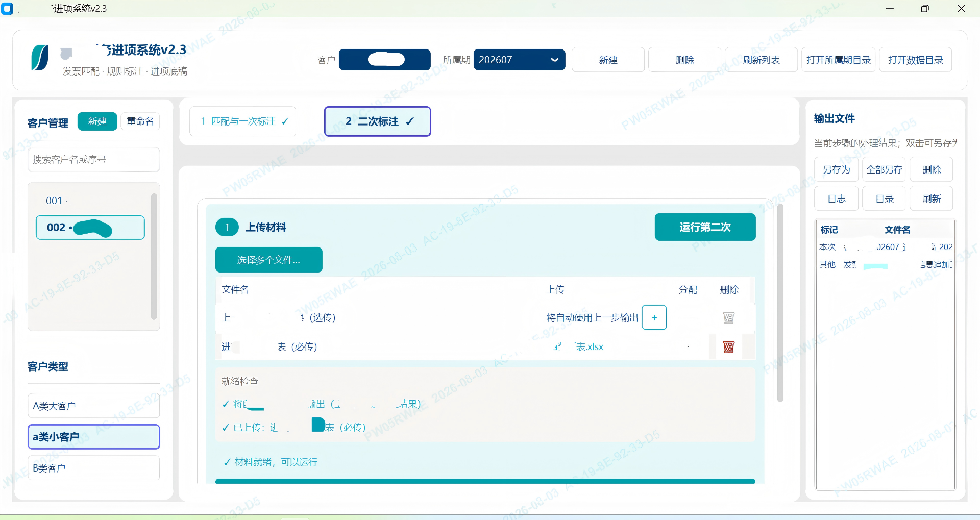The width and height of the screenshot is (980, 520).
Task: Choose a类小客户 customer type
Action: click(x=94, y=437)
